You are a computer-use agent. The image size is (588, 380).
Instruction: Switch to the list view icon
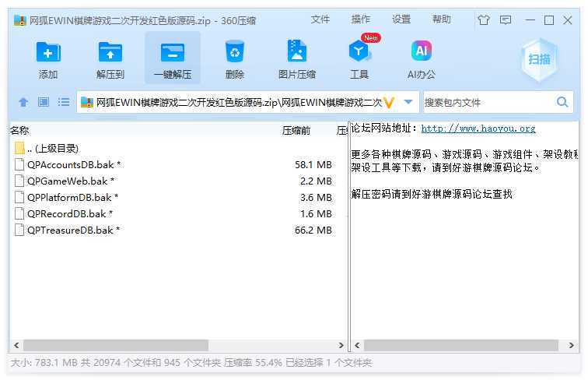(64, 102)
